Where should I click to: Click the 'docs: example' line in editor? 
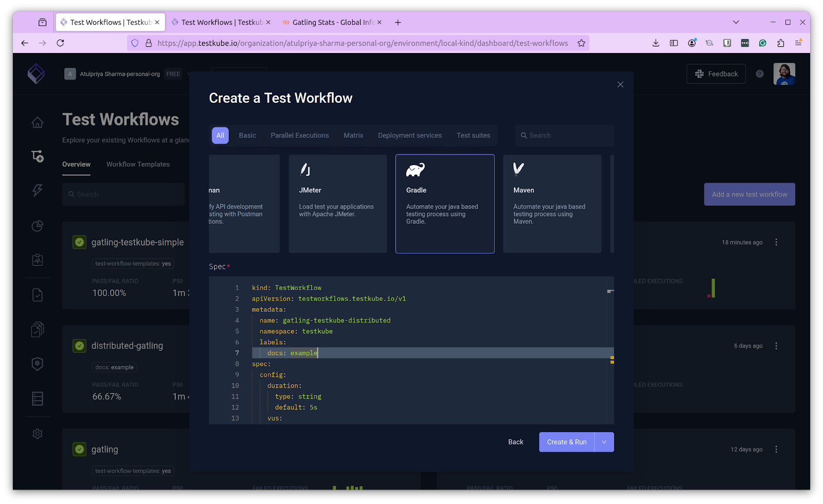[292, 353]
